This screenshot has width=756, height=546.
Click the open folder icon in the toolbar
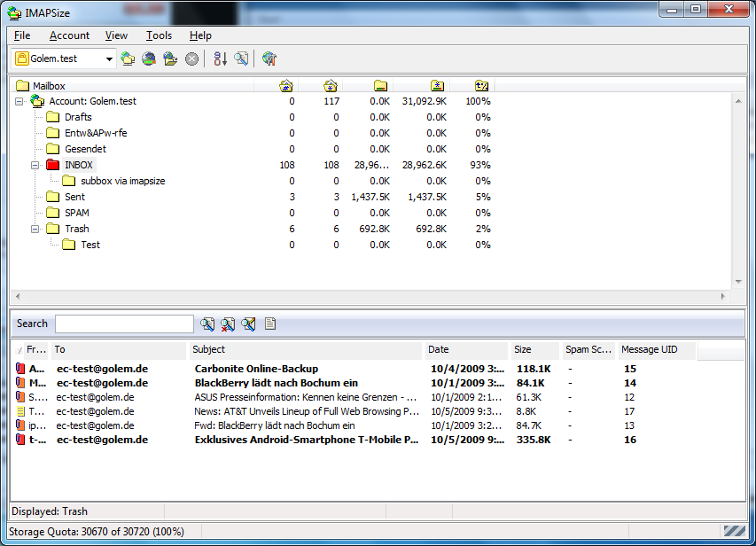[x=170, y=59]
